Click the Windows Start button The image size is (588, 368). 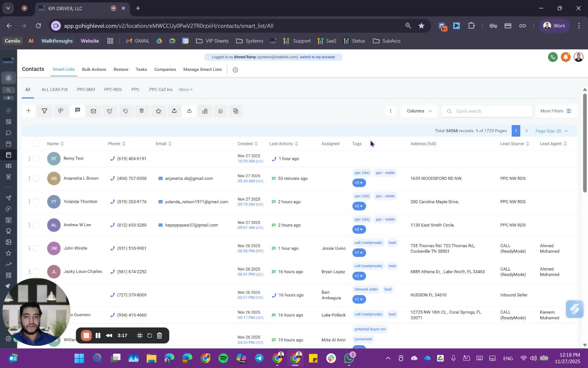click(x=79, y=358)
